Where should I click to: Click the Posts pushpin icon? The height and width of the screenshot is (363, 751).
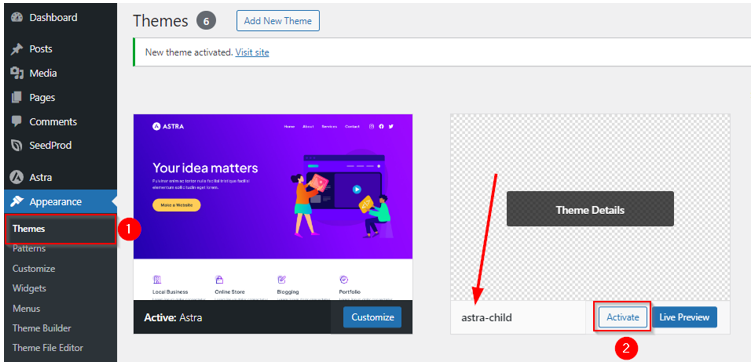(17, 49)
